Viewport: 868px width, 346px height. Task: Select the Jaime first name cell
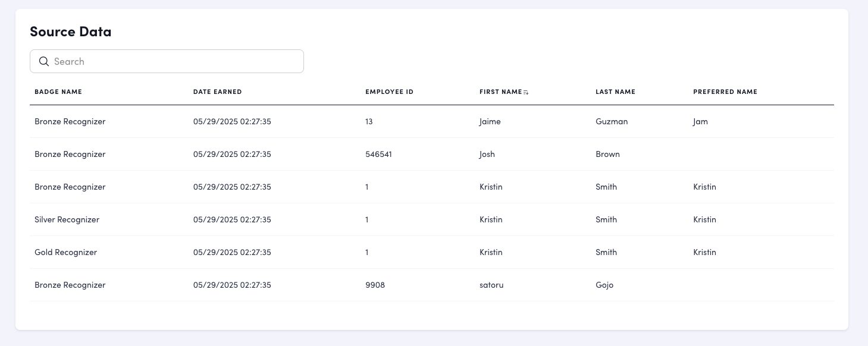[x=490, y=122]
